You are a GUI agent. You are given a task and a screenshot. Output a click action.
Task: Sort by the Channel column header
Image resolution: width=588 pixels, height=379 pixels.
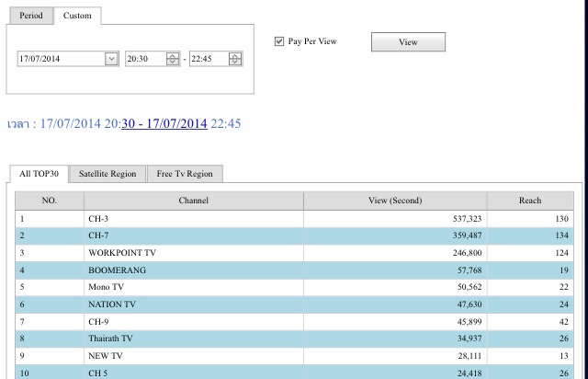click(194, 201)
